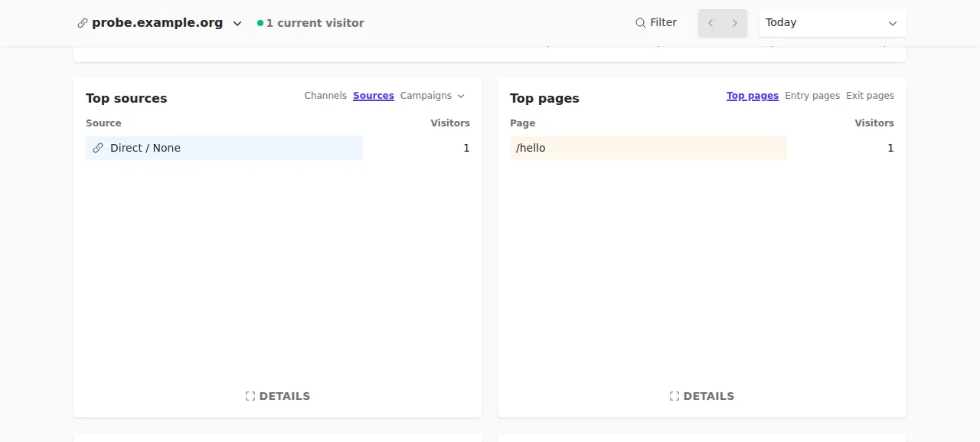
Task: Click Visitors header in Top pages
Action: pos(874,123)
